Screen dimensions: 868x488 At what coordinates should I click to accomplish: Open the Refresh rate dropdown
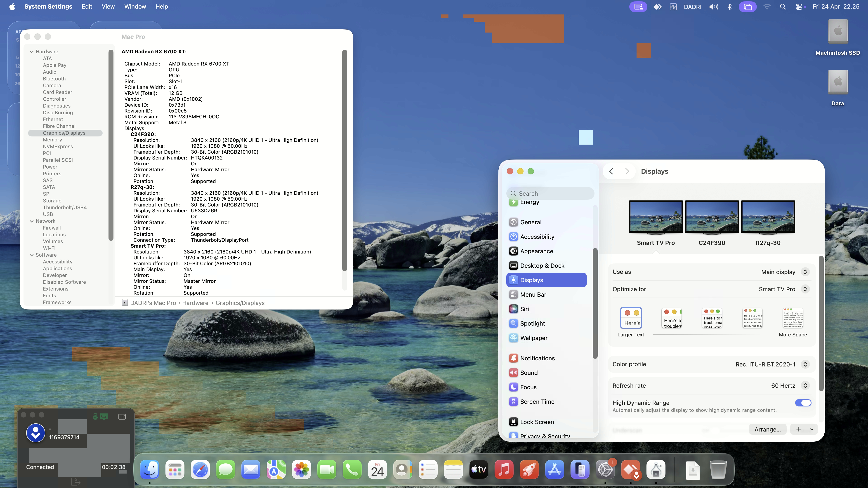pyautogui.click(x=805, y=386)
